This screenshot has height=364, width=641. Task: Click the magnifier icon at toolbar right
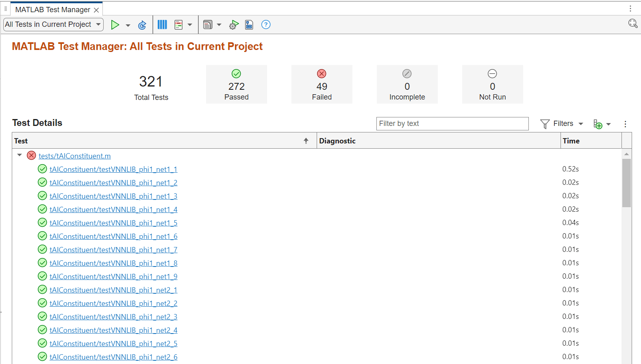(633, 24)
